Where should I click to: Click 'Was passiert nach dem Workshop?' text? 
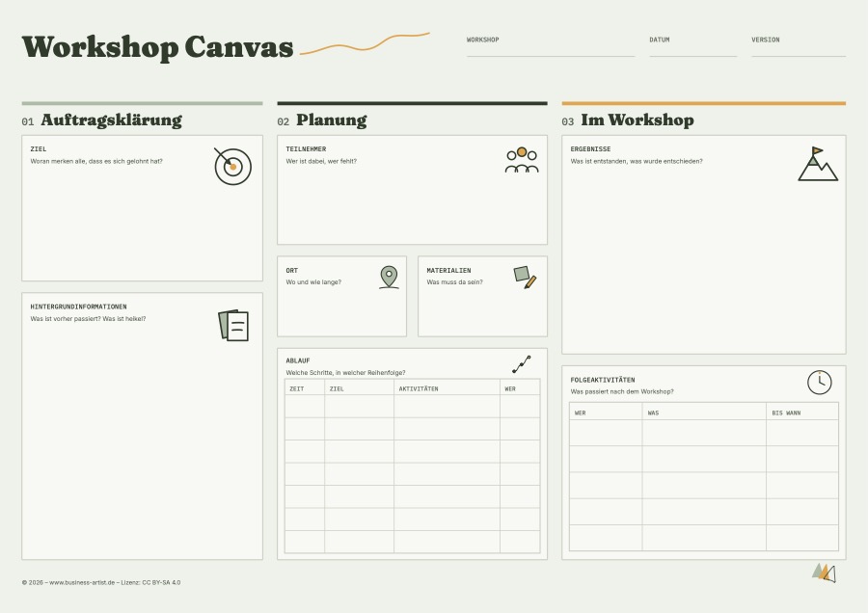click(622, 391)
